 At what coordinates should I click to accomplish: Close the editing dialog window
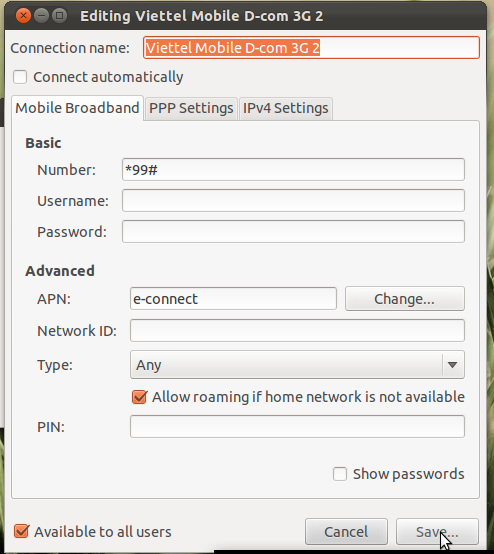point(23,16)
